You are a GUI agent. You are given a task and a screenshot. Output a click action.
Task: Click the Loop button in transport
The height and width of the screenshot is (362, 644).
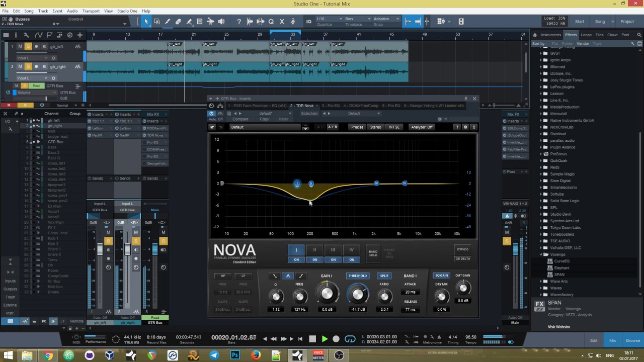(350, 339)
